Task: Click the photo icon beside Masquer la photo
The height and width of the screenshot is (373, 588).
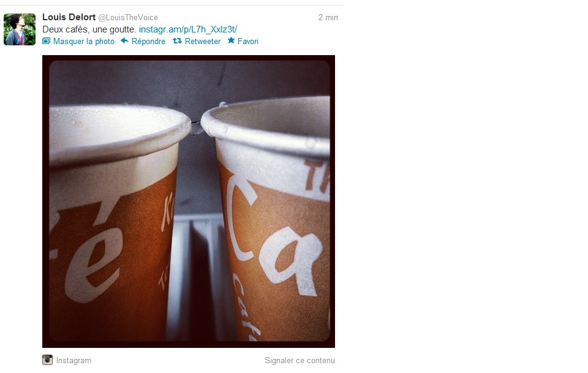Action: click(46, 41)
